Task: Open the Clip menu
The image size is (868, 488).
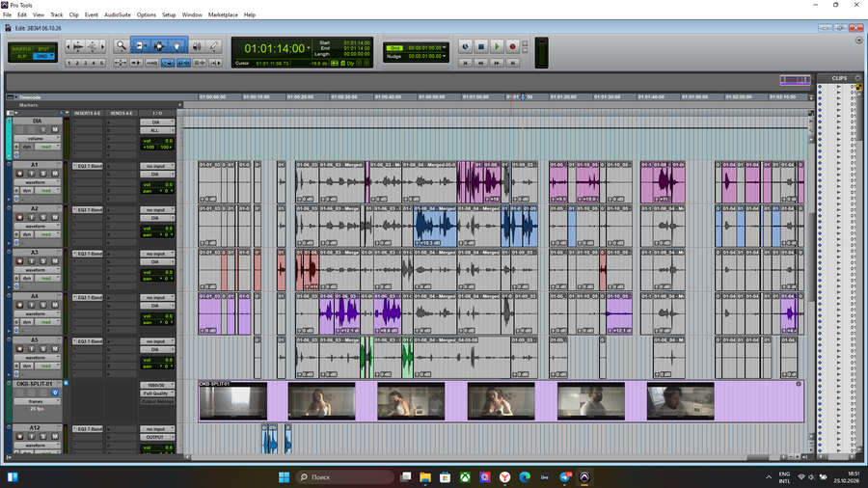Action: tap(73, 14)
